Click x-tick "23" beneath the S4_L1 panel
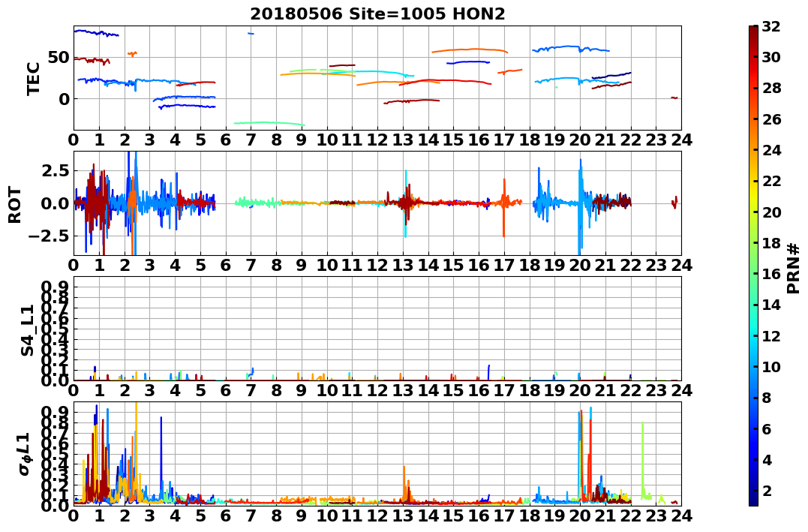This screenshot has width=808, height=532. (x=656, y=391)
